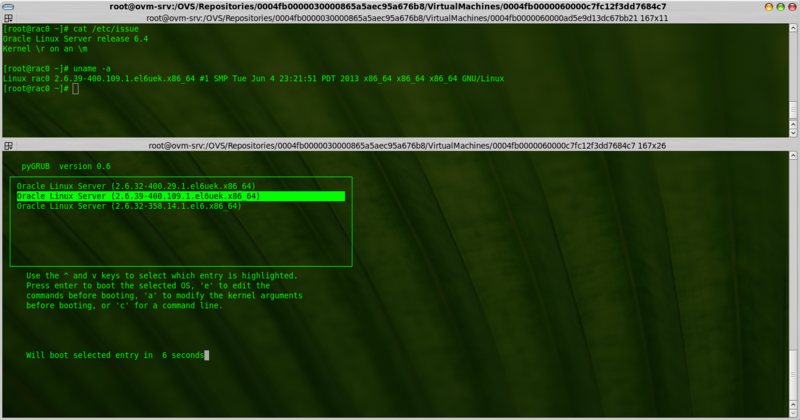Click the pyGRUB pane scrollbar thumb
800x420 pixels.
click(x=793, y=374)
